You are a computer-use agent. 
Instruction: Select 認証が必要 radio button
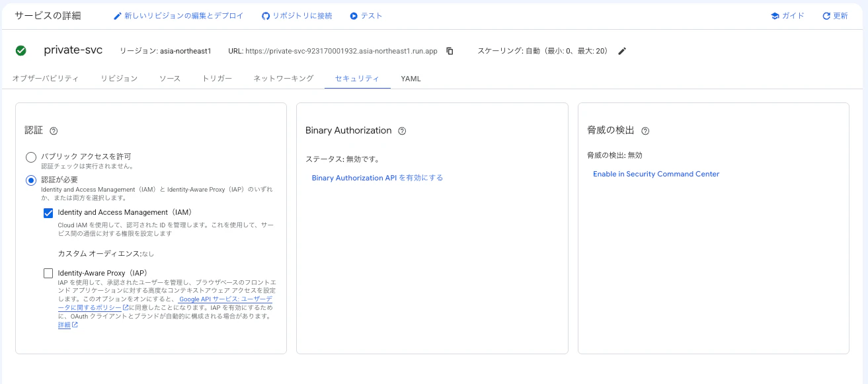click(x=30, y=180)
